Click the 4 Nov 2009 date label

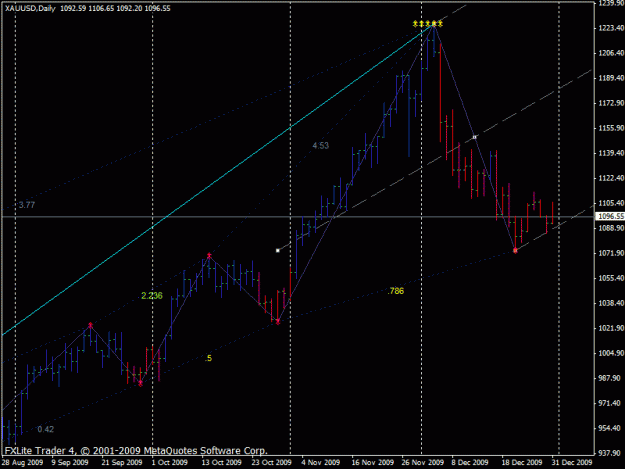[x=321, y=463]
